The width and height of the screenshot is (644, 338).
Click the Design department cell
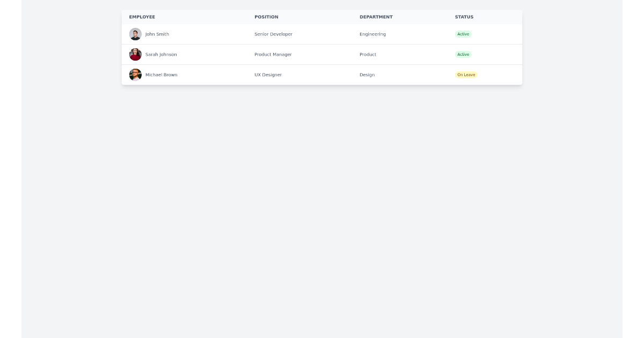tap(367, 75)
